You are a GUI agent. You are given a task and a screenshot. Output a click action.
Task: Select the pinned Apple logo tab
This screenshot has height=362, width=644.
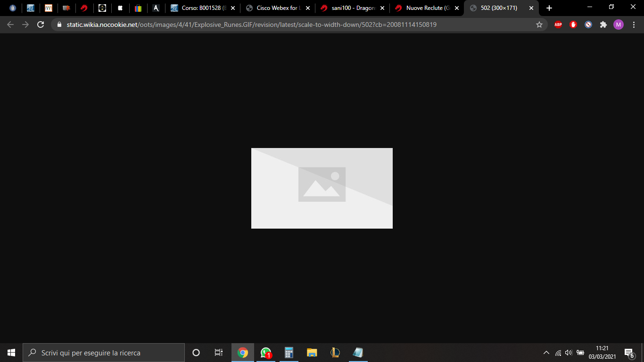[x=120, y=8]
